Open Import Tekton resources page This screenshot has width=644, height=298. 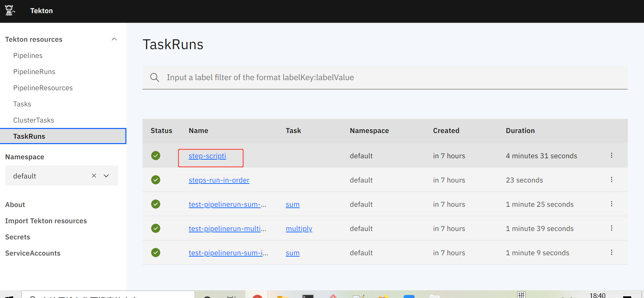point(46,221)
